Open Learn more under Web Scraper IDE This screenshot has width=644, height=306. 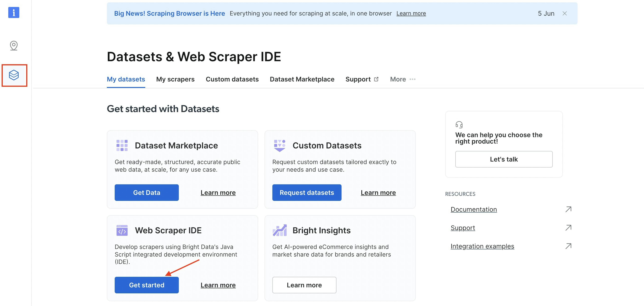(x=218, y=285)
